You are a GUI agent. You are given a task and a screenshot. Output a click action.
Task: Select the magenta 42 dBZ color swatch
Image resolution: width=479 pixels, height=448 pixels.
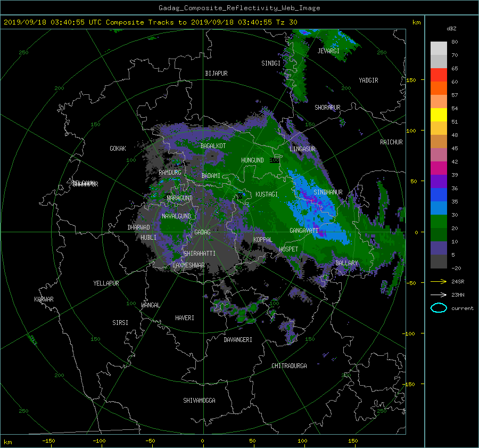[439, 168]
